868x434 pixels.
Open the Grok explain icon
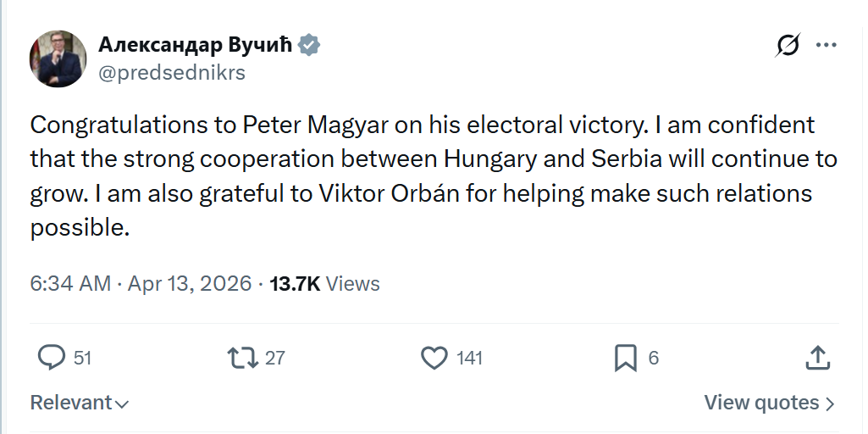[x=787, y=46]
